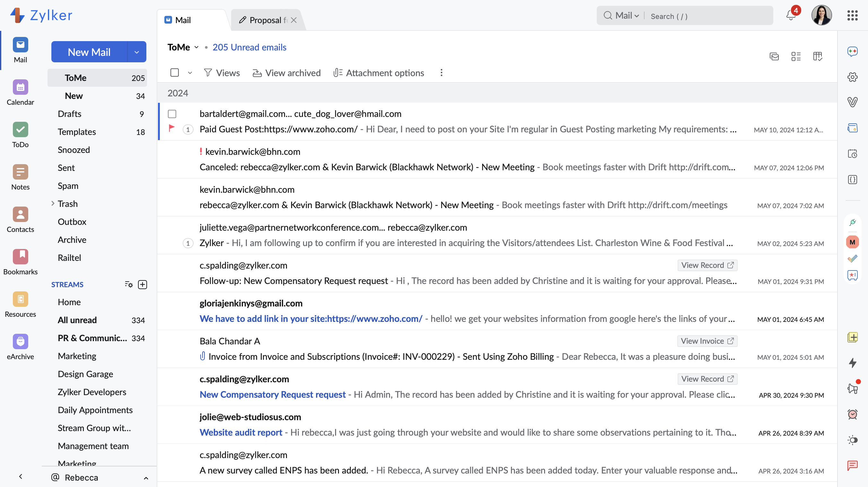Viewport: 868px width, 487px height.
Task: Open the lightning quick actions icon
Action: [x=852, y=363]
